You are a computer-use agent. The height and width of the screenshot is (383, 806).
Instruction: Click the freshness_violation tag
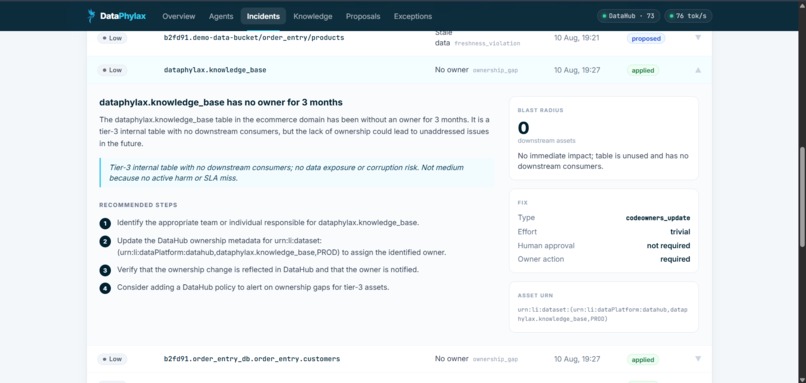coord(487,44)
